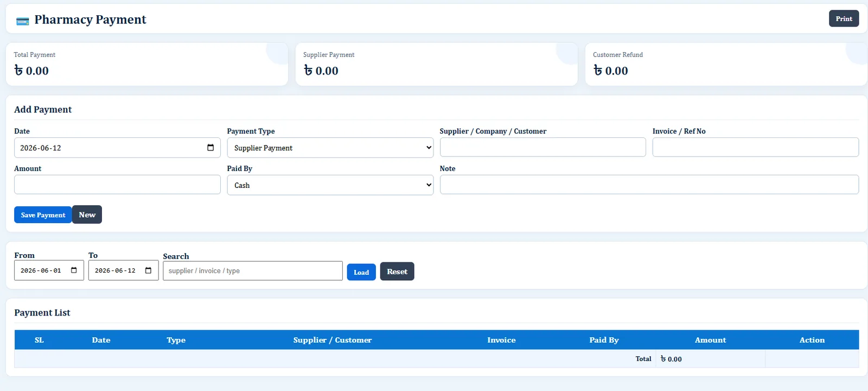This screenshot has height=391, width=868.
Task: Click the Amount column header
Action: (x=710, y=340)
